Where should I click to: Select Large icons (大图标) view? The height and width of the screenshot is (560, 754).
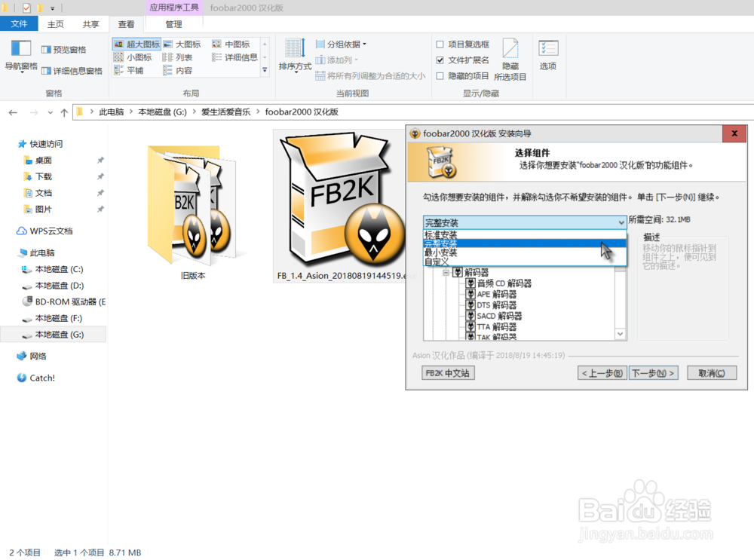(x=182, y=44)
